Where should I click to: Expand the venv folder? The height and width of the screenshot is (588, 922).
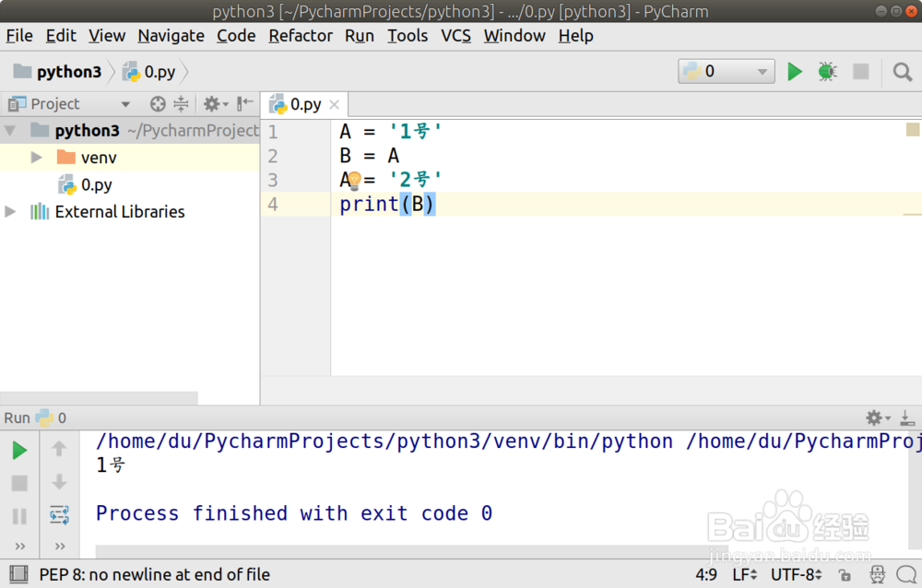coord(37,158)
